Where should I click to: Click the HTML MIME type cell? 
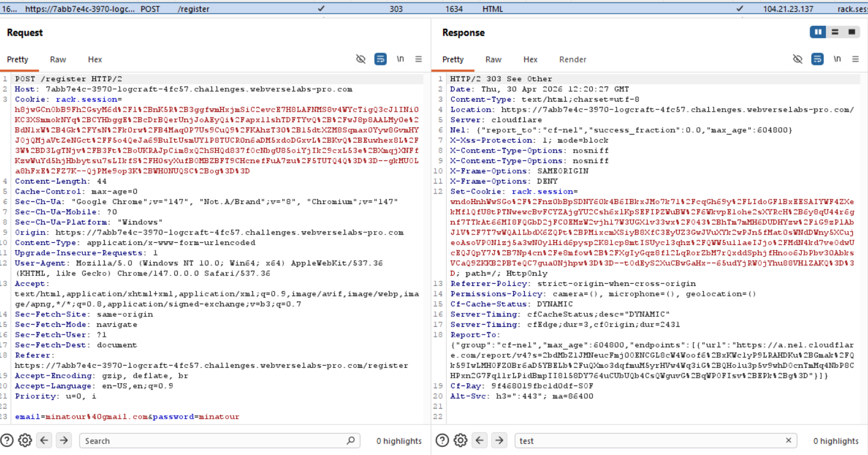click(x=493, y=9)
